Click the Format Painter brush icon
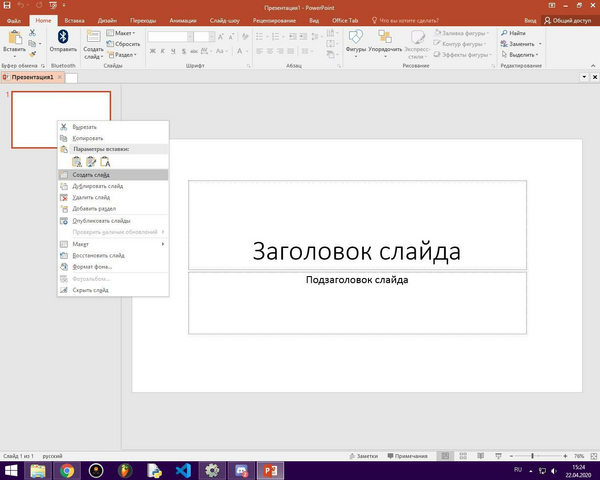The height and width of the screenshot is (480, 600). tap(33, 54)
